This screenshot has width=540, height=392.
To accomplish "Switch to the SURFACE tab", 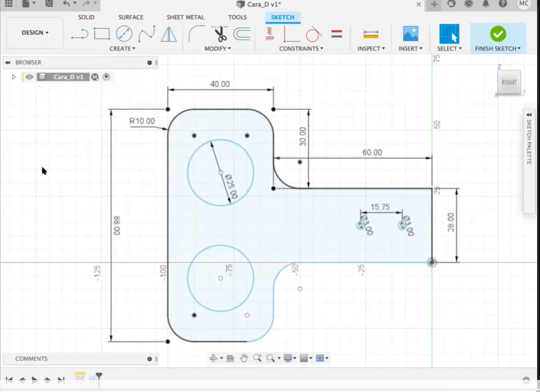I will (x=131, y=17).
